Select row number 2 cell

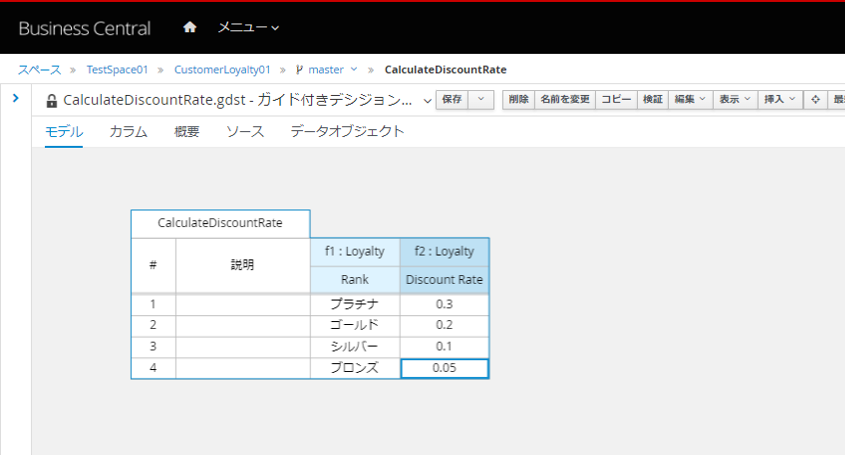(153, 326)
